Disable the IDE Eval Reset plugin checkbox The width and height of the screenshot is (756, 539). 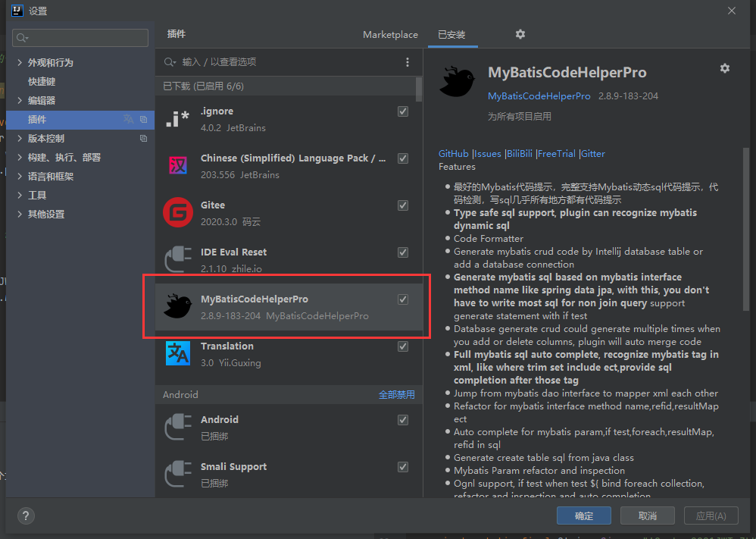point(403,252)
